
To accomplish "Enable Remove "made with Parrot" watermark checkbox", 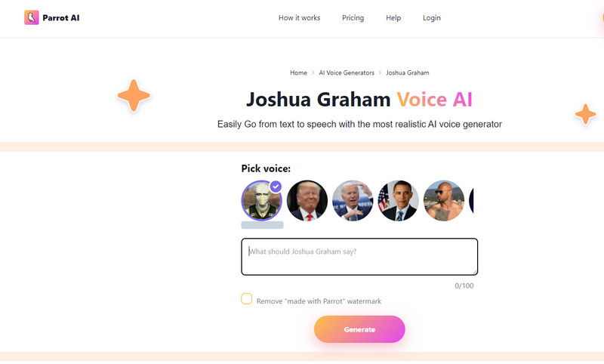I will (247, 299).
